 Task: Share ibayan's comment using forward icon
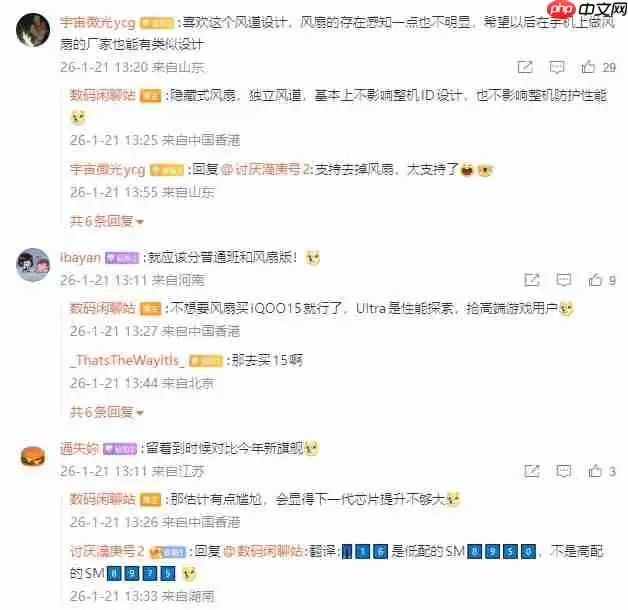click(532, 280)
